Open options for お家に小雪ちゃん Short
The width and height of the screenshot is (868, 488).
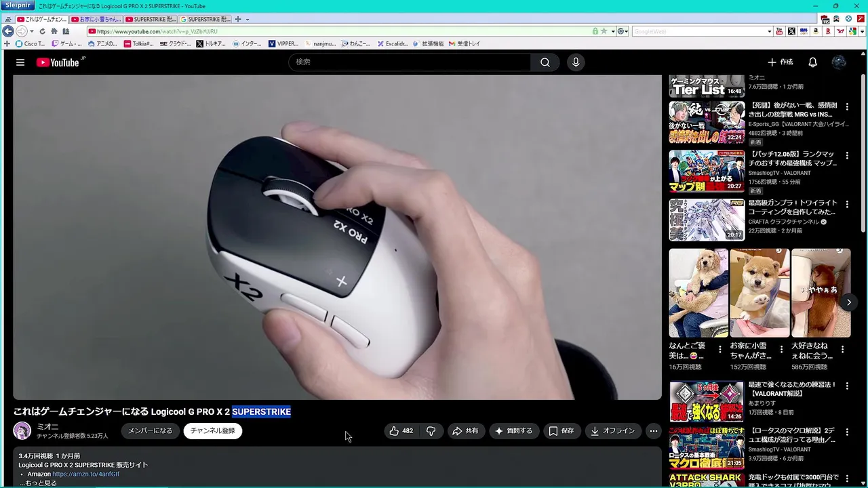point(781,350)
